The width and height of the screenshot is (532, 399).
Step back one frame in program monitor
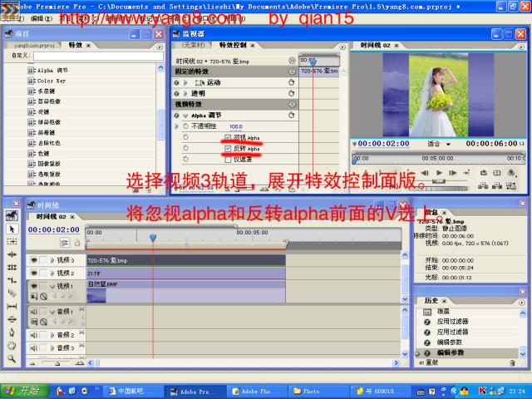[425, 173]
